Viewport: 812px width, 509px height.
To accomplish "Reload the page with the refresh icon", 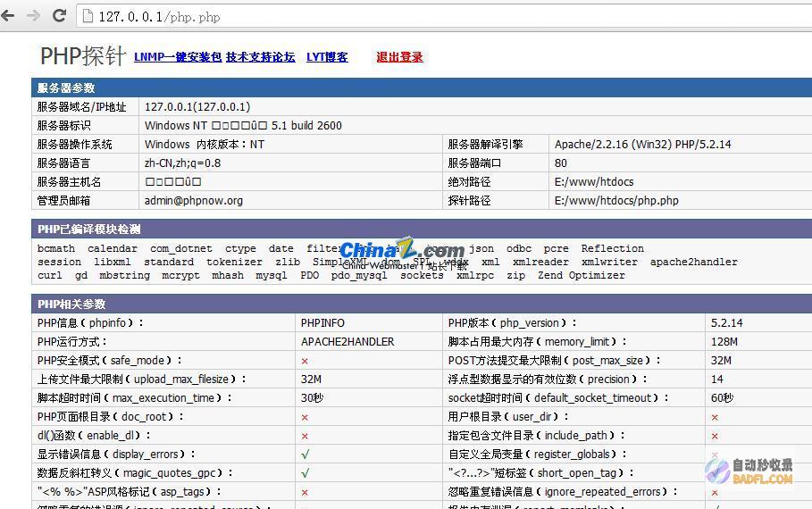I will tap(60, 15).
